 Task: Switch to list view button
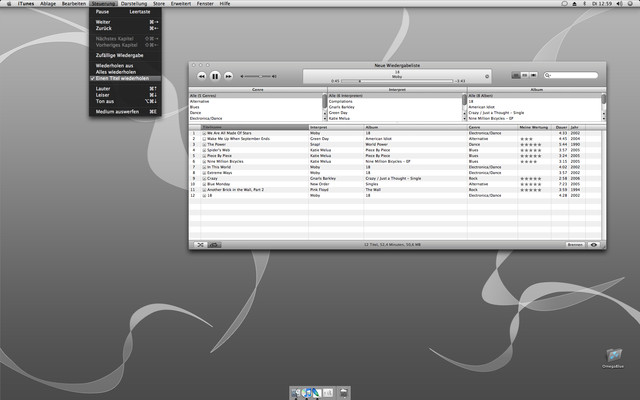[x=516, y=75]
